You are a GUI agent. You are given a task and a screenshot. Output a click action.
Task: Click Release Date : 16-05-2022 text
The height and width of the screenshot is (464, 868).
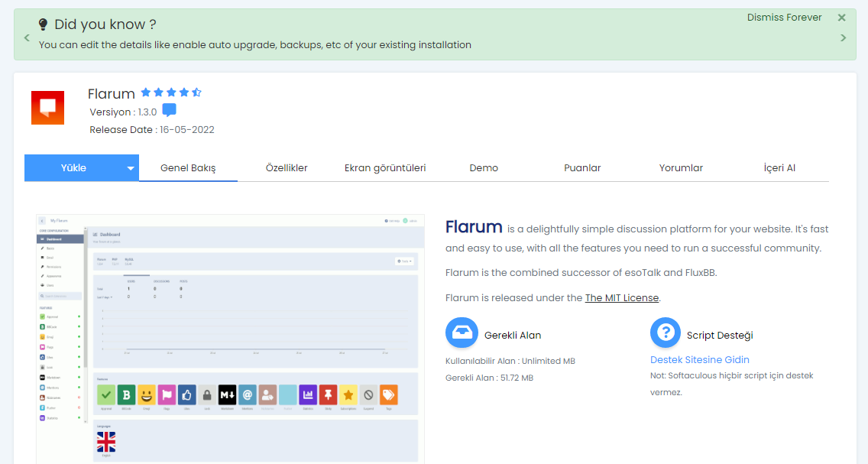(x=152, y=129)
